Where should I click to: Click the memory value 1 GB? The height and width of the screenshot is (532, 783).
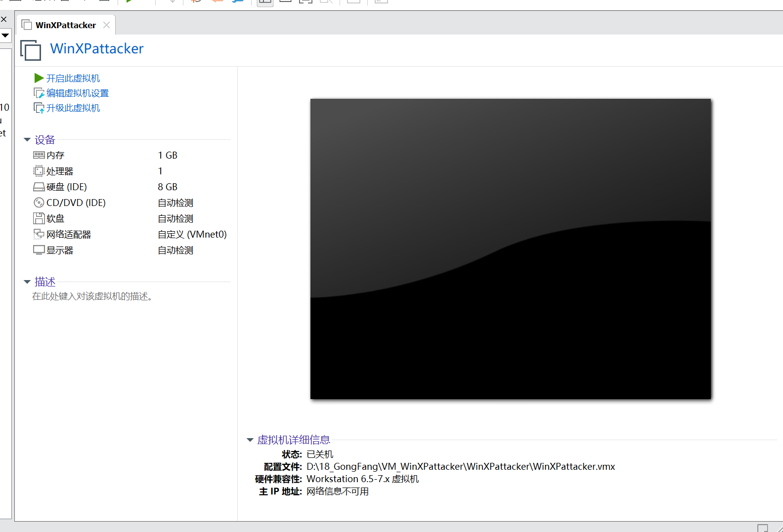pos(168,155)
